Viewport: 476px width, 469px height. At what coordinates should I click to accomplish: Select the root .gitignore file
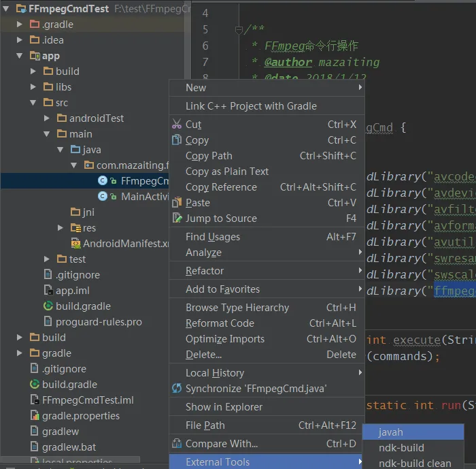click(64, 369)
